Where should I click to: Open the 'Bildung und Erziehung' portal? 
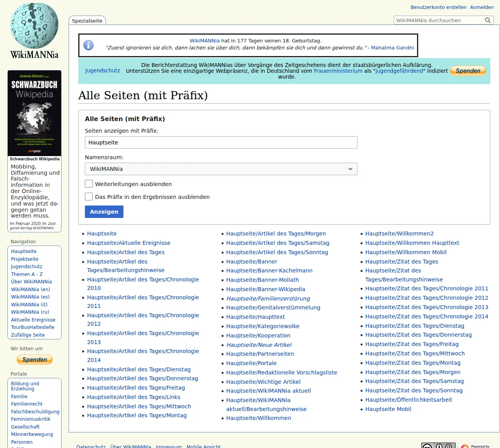[x=25, y=386]
